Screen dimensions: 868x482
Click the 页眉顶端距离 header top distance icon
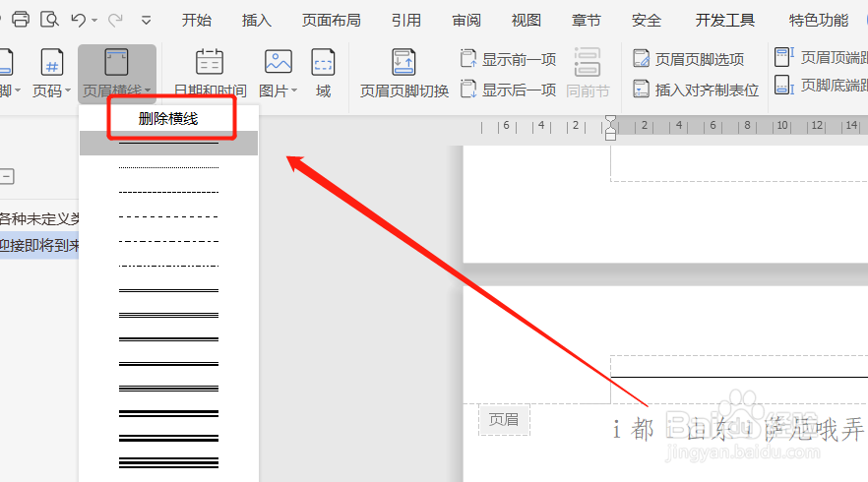[783, 57]
